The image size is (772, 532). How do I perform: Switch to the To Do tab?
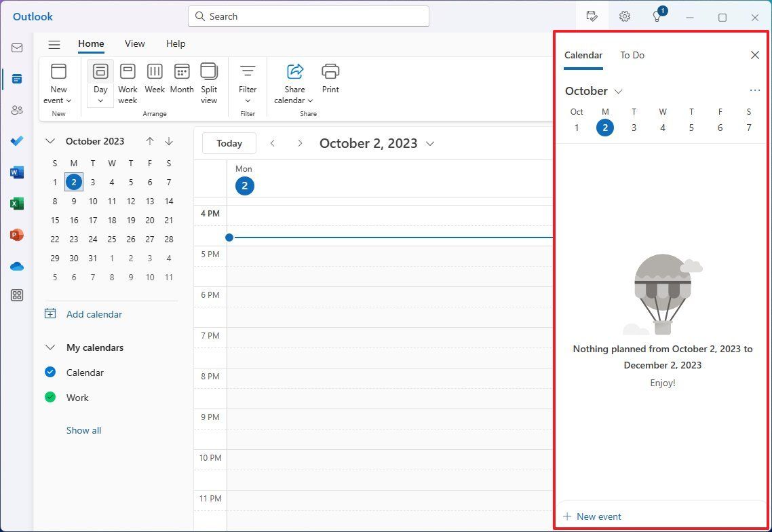click(632, 55)
